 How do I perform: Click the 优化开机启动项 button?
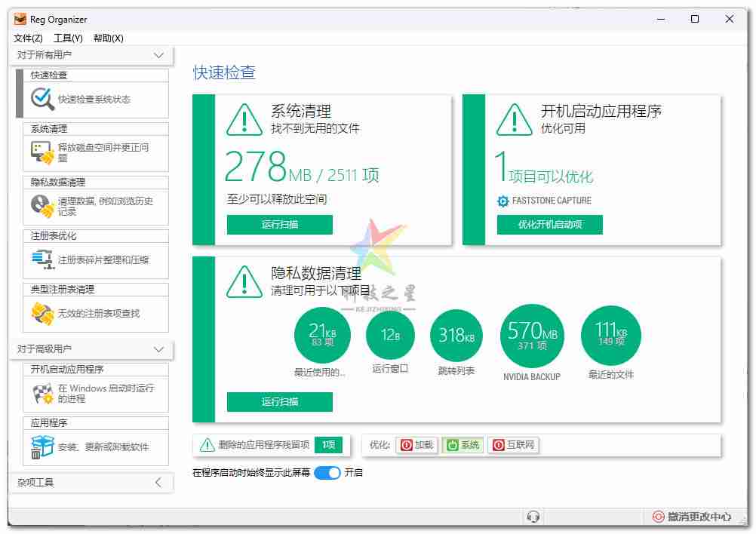pyautogui.click(x=549, y=225)
